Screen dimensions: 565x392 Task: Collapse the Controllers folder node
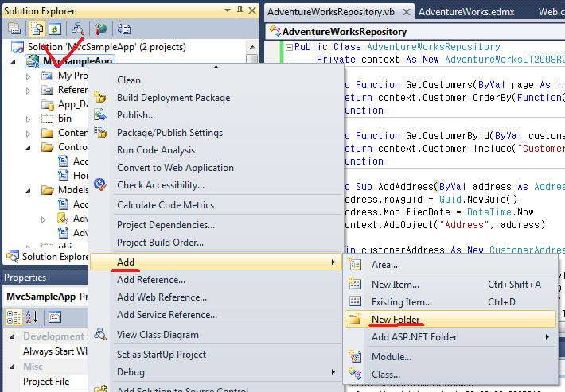pyautogui.click(x=28, y=148)
